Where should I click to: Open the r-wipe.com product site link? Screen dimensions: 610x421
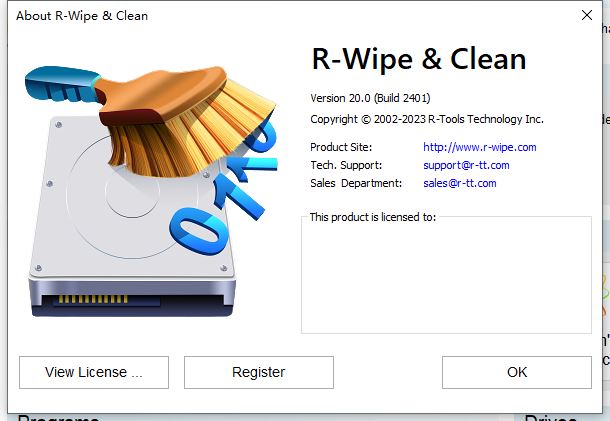pos(480,147)
